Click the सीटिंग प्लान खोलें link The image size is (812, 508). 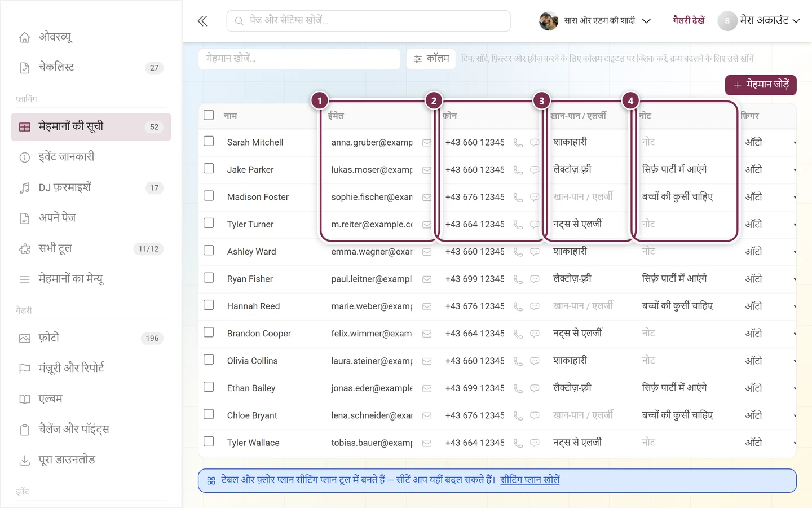(x=530, y=480)
